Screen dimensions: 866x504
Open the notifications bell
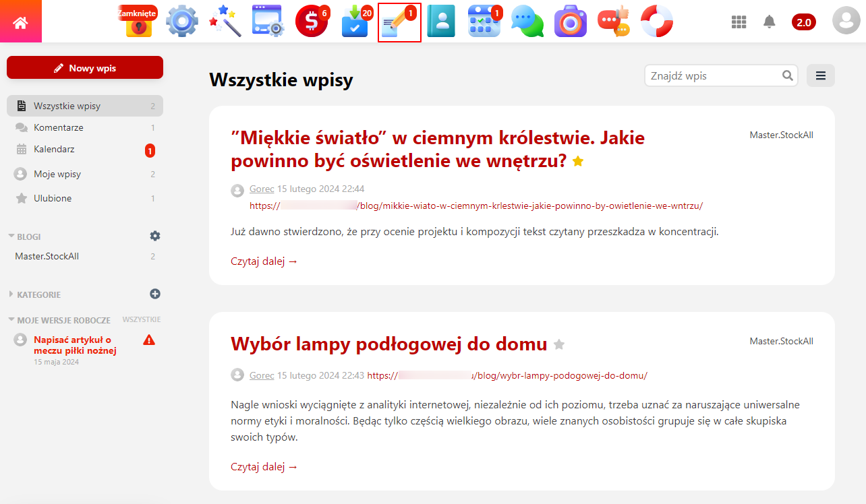770,22
